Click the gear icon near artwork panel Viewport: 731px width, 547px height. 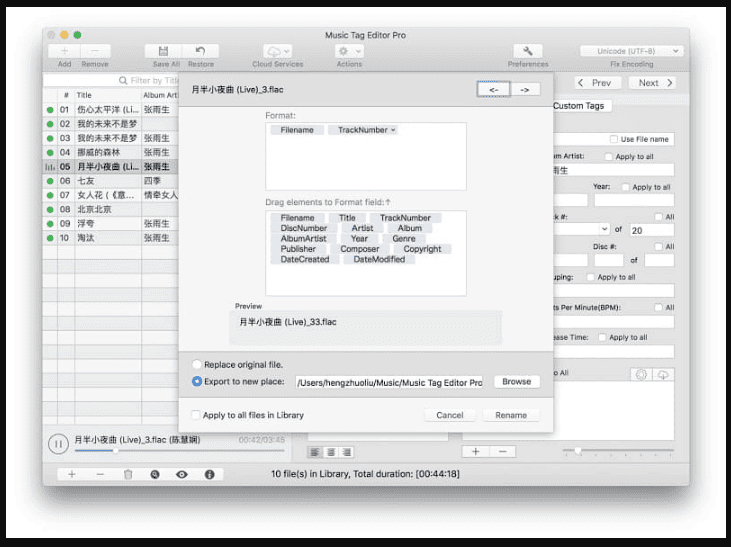click(x=641, y=374)
